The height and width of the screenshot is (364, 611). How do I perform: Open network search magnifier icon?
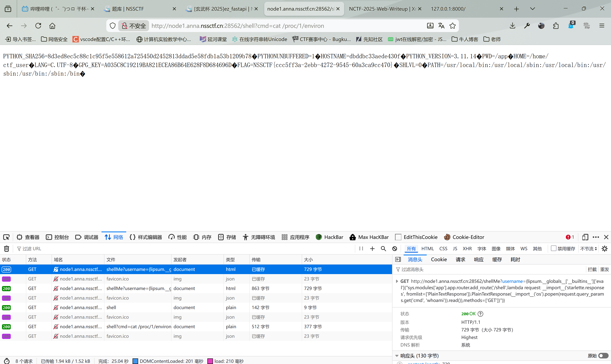pos(383,248)
